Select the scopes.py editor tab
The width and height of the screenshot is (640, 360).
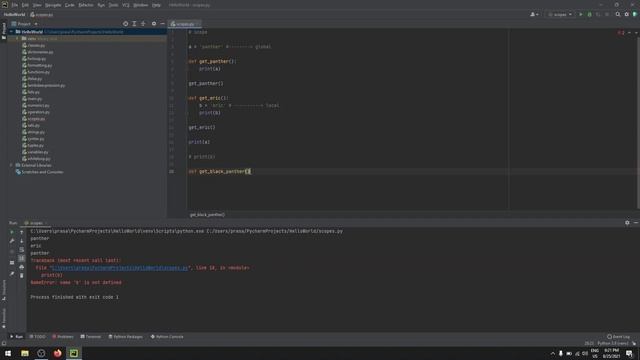coord(185,24)
